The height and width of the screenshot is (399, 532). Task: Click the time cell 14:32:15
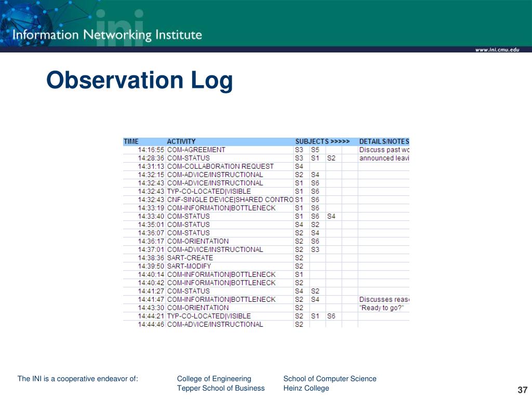coord(151,175)
